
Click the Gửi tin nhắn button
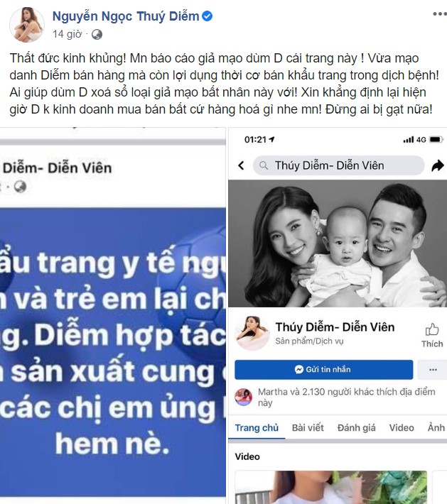(324, 370)
